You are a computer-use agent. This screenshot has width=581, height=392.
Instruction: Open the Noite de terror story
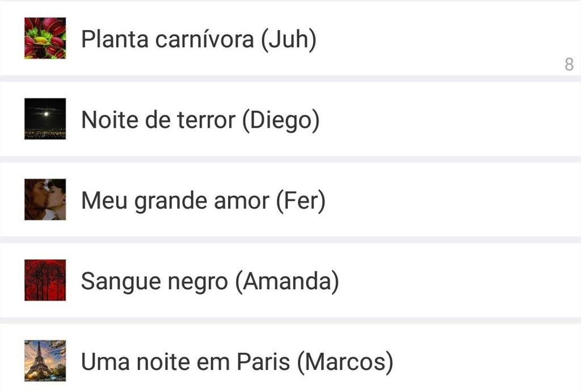[158, 120]
